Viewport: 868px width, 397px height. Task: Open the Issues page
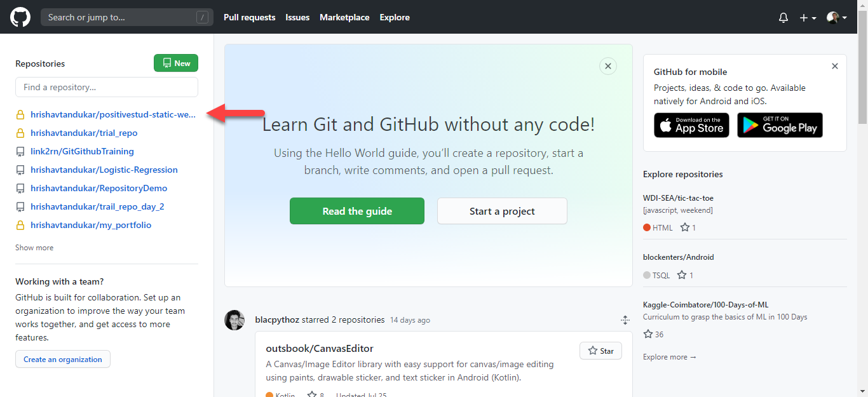coord(297,17)
